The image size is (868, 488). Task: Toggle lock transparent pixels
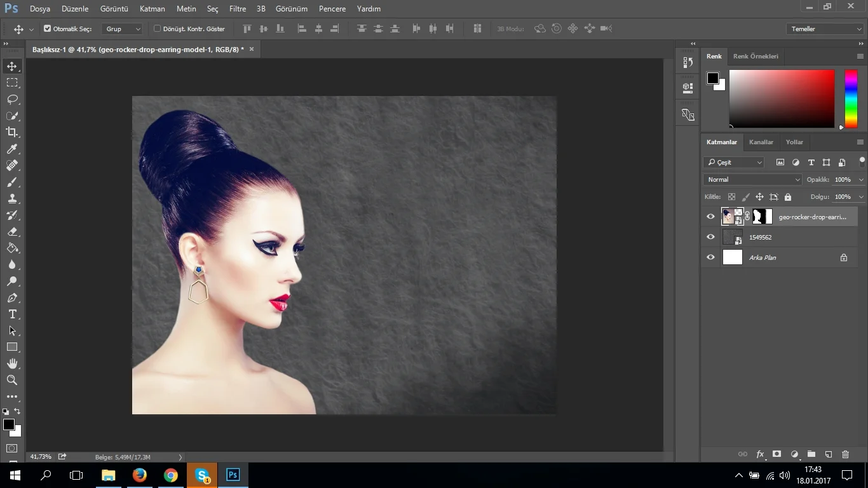pyautogui.click(x=731, y=197)
